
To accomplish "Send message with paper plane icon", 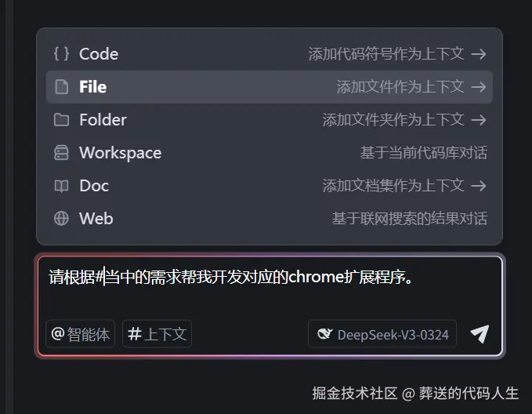I will 480,334.
